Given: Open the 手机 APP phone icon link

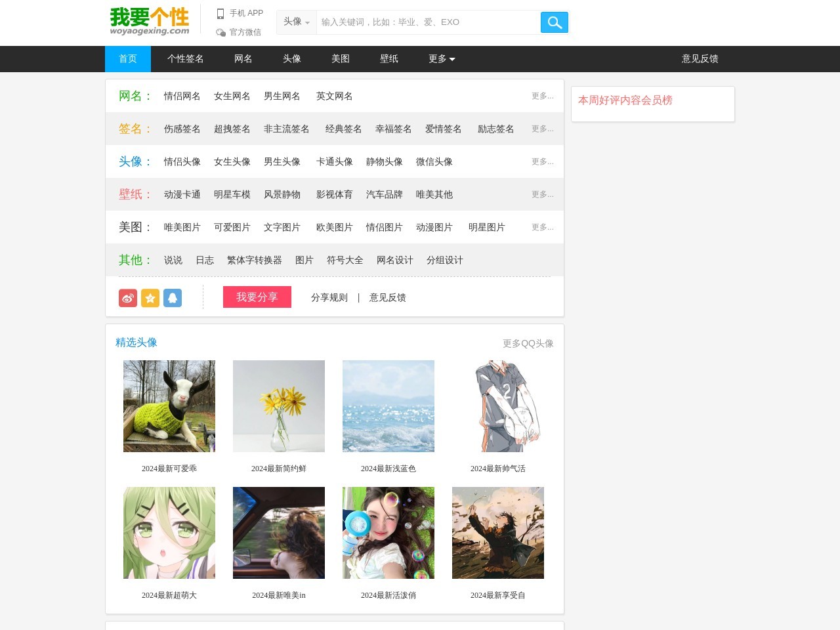Looking at the screenshot, I should tap(220, 13).
